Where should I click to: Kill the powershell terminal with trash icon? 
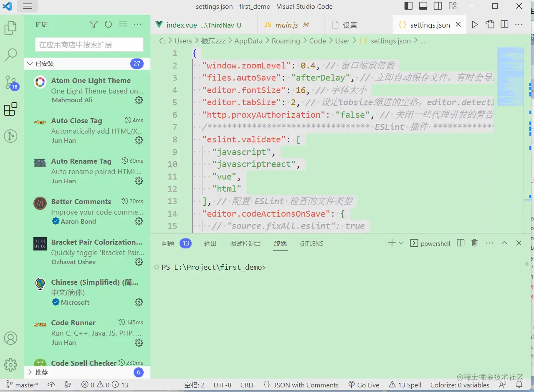tap(474, 243)
